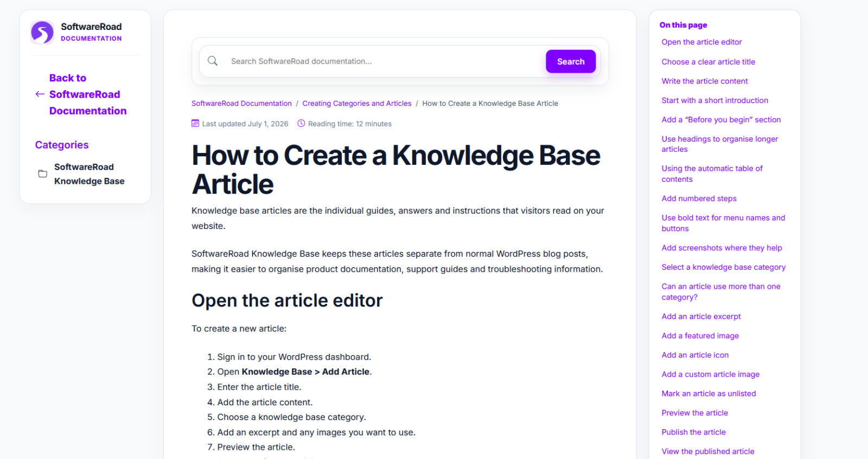Screen dimensions: 868x459
Task: Jump to Start with a short introduction
Action: pos(714,100)
